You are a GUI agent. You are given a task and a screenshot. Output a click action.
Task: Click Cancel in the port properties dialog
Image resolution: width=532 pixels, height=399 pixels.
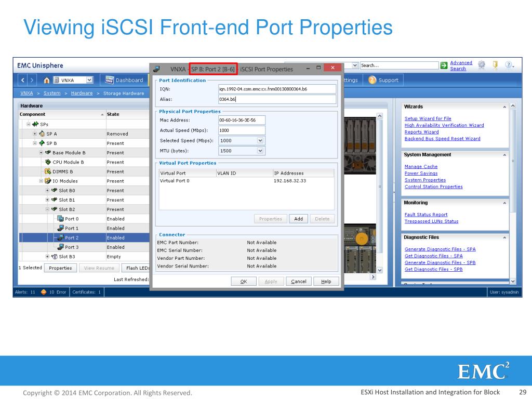click(x=299, y=281)
